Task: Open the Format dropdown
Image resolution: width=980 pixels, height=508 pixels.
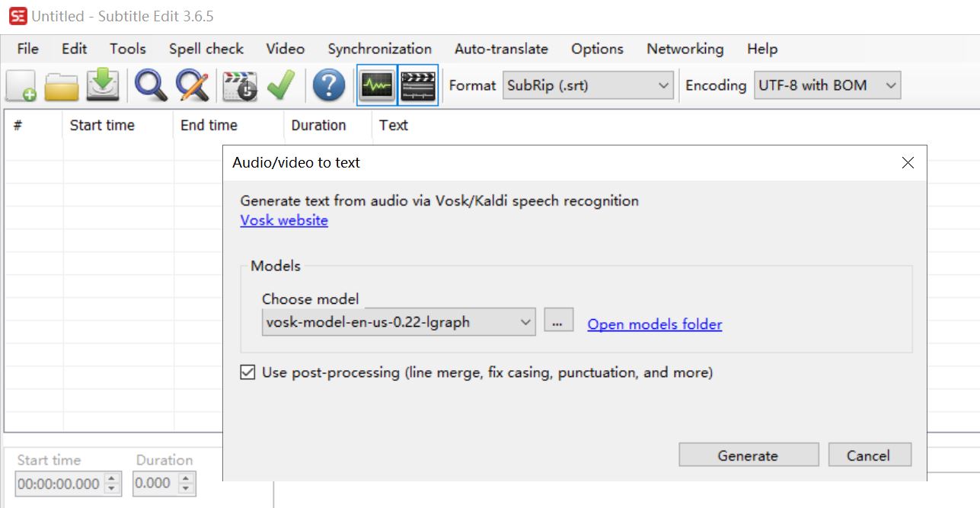Action: tap(665, 85)
